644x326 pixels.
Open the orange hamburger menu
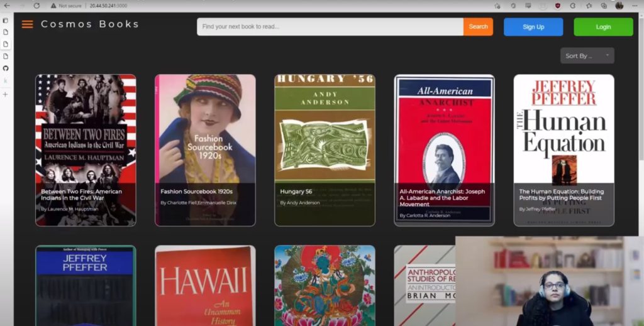point(27,24)
